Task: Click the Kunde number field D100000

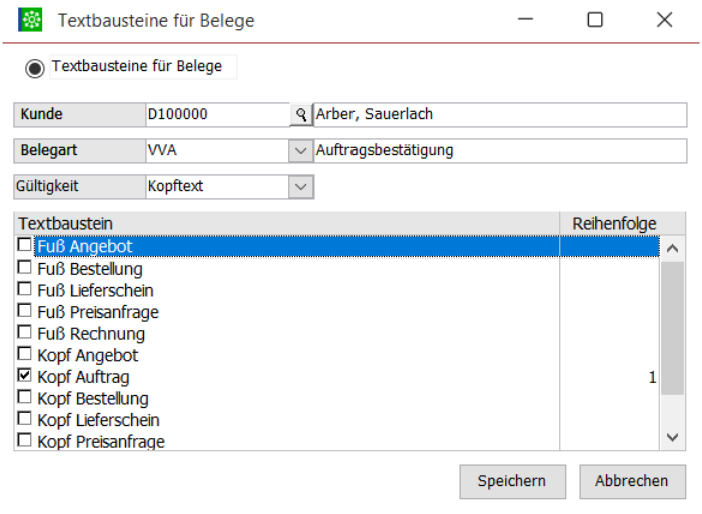Action: [x=215, y=115]
